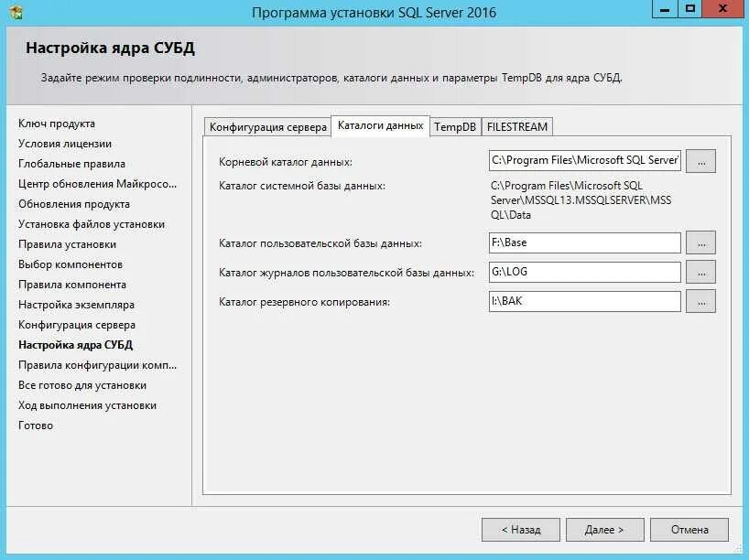
Task: Click the I:\BAK backup directory field
Action: click(x=585, y=301)
